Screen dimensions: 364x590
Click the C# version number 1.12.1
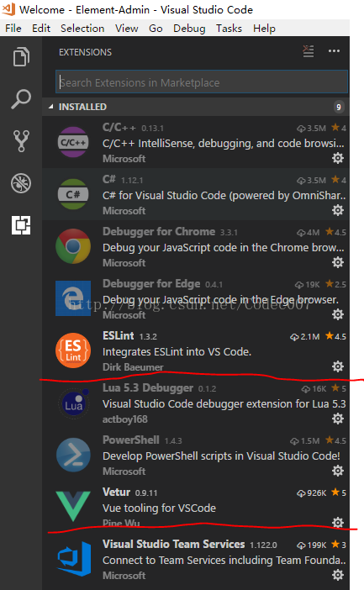pos(132,180)
